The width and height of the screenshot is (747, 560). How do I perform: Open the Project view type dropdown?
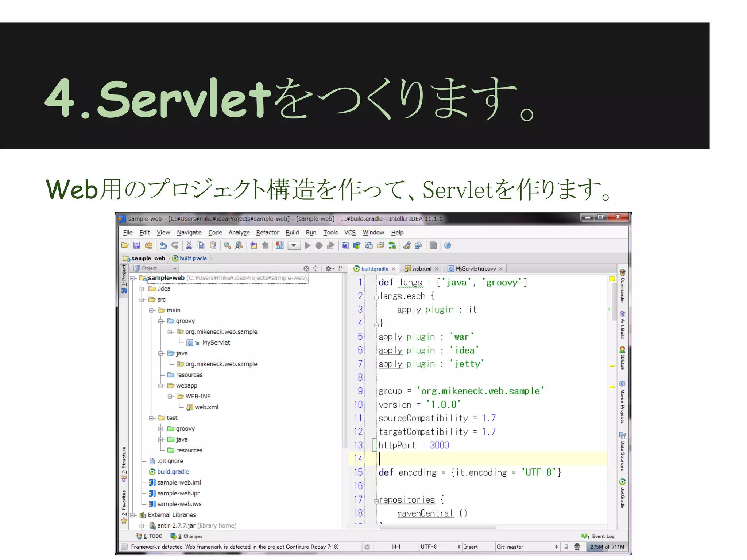pyautogui.click(x=156, y=268)
